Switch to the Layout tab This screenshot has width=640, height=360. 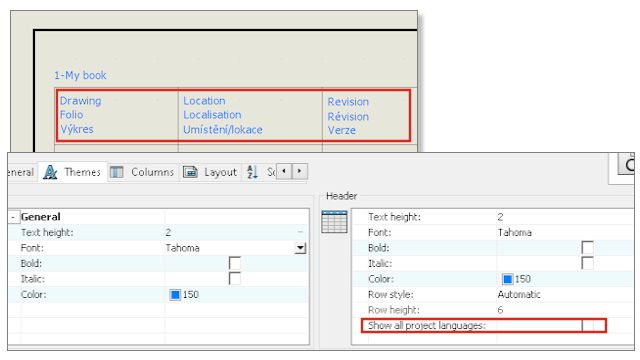(210, 172)
